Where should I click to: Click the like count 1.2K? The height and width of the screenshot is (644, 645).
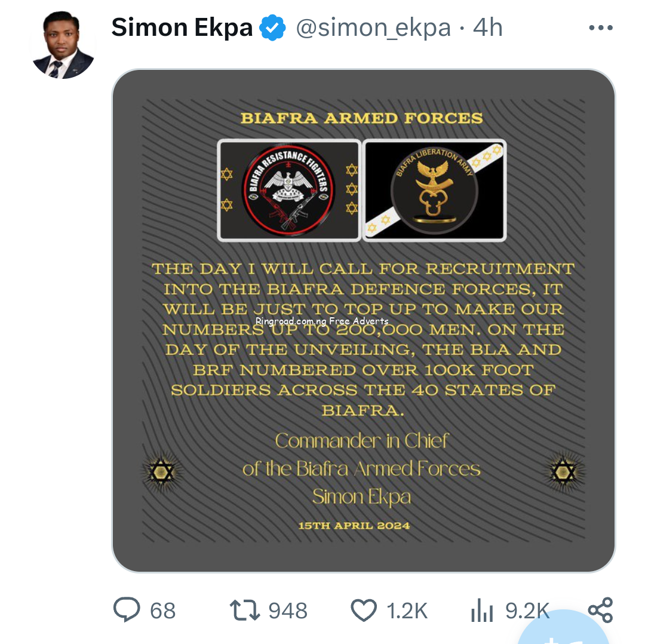point(407,611)
